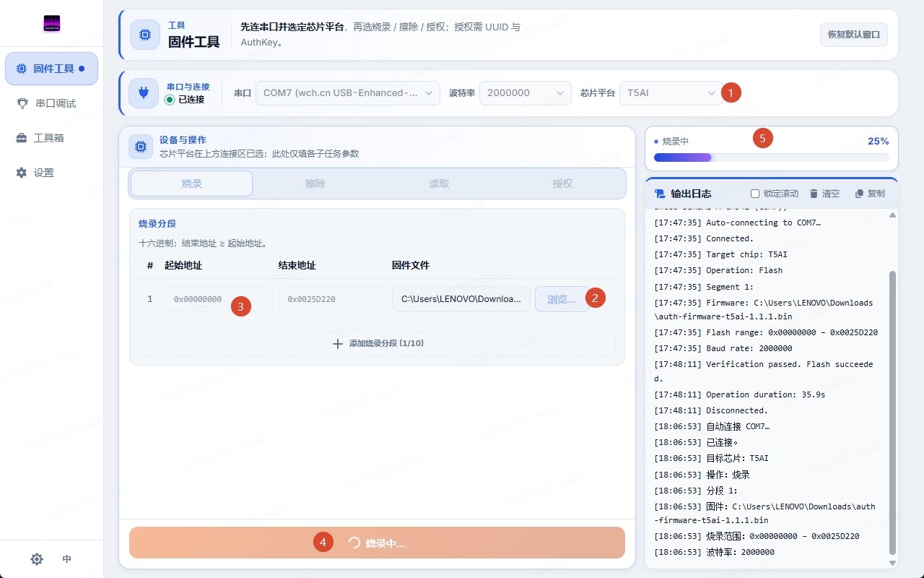Click the 固件文件 column header
Image resolution: width=924 pixels, height=578 pixels.
411,265
